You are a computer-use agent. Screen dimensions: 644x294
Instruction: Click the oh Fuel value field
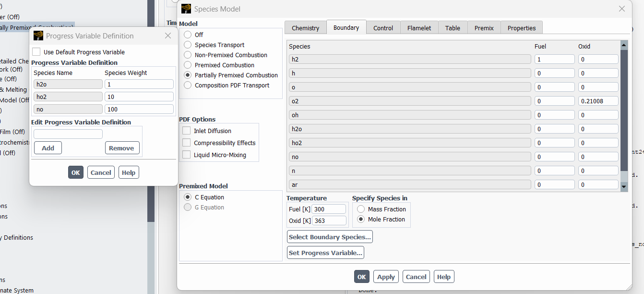pyautogui.click(x=555, y=115)
